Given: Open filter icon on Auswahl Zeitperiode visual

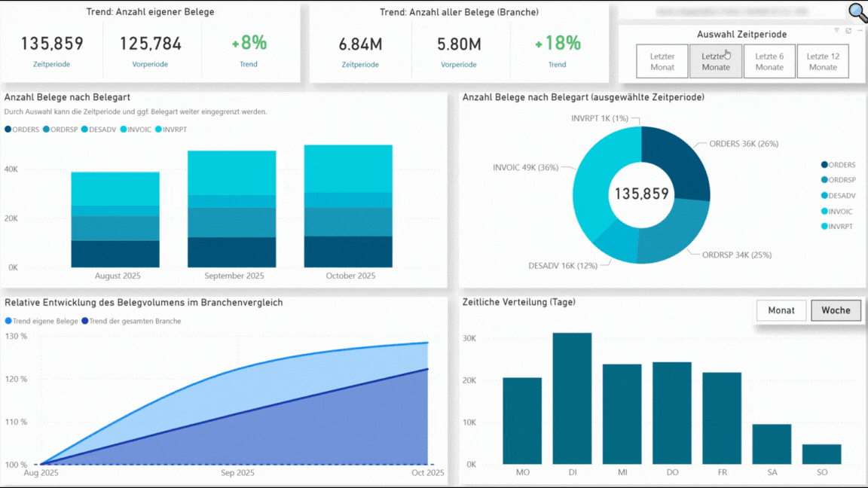Looking at the screenshot, I should tap(836, 31).
